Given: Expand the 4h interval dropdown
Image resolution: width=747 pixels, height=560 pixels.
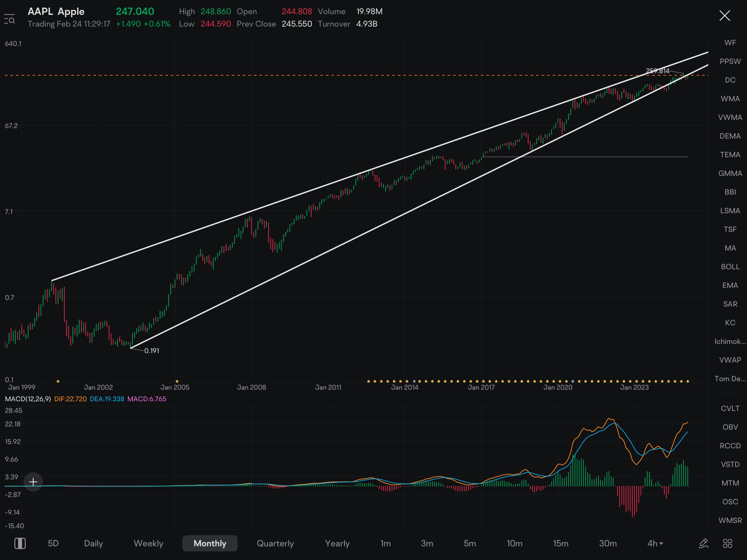Looking at the screenshot, I should tap(655, 543).
